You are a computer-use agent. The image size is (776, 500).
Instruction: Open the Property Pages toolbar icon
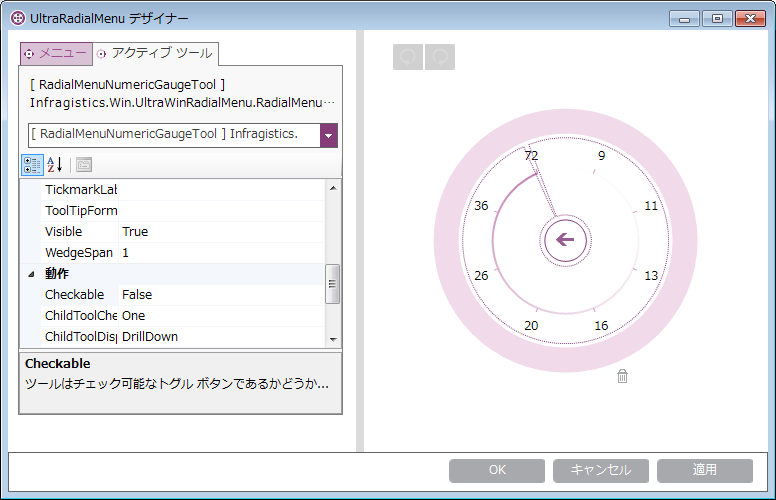click(x=84, y=165)
